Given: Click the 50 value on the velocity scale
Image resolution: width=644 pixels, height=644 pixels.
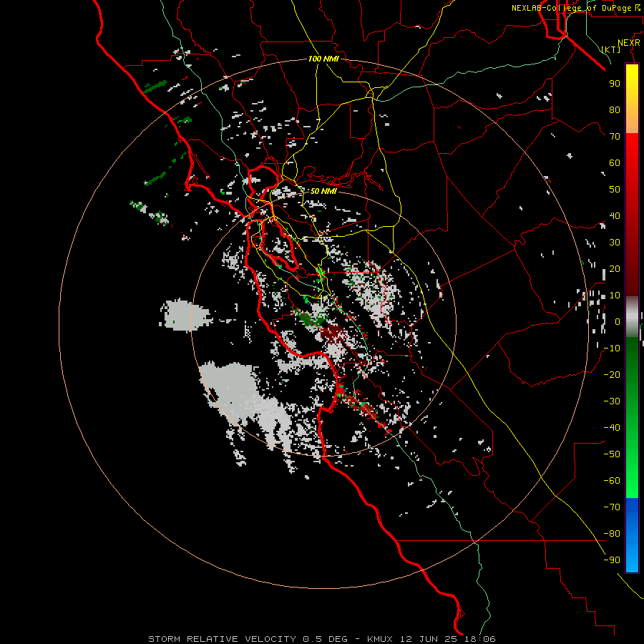Looking at the screenshot, I should tap(615, 190).
